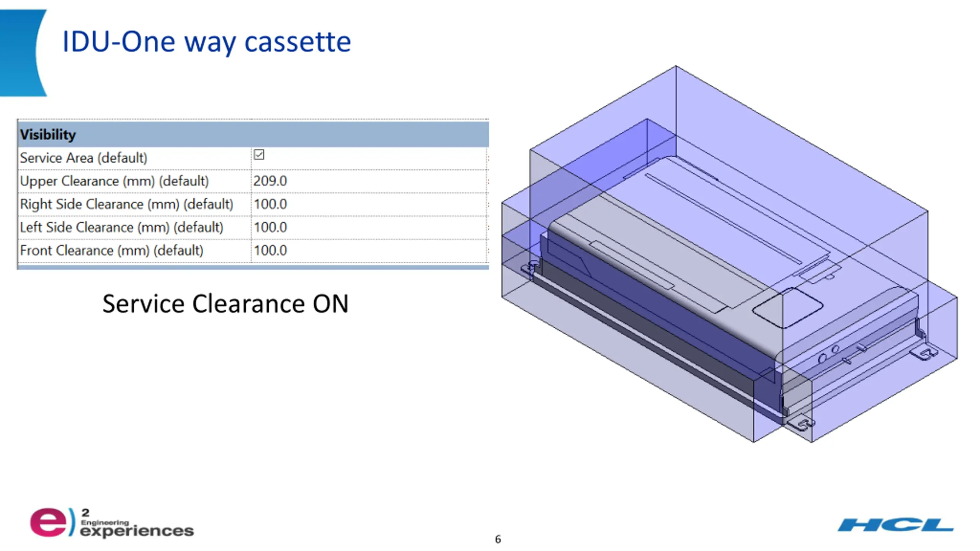Select the Upper Clearance (mm) parameter label

[114, 181]
